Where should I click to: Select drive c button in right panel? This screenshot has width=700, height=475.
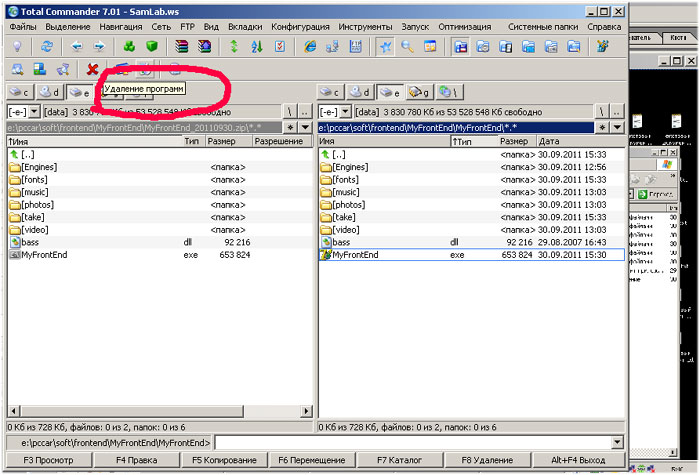tap(331, 93)
